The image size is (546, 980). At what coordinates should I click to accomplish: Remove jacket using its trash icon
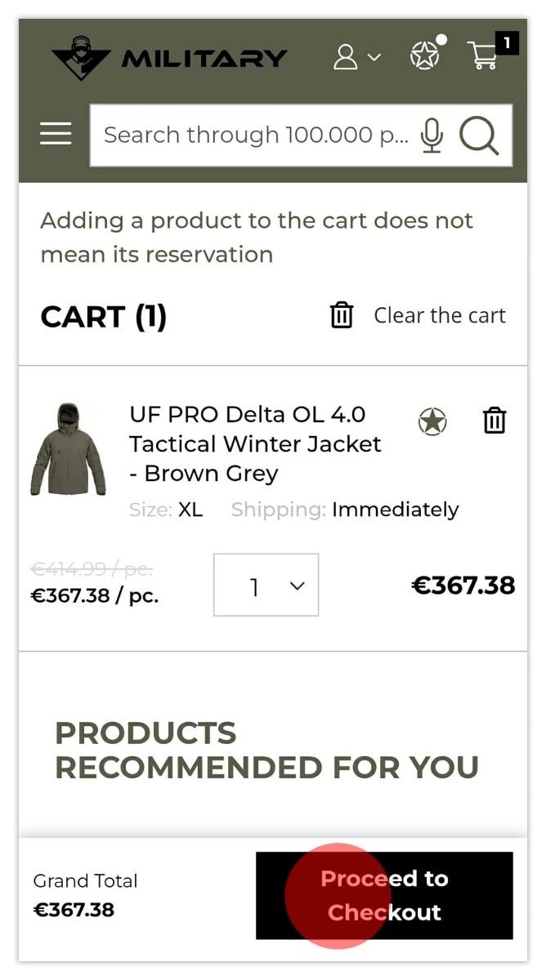tap(495, 421)
